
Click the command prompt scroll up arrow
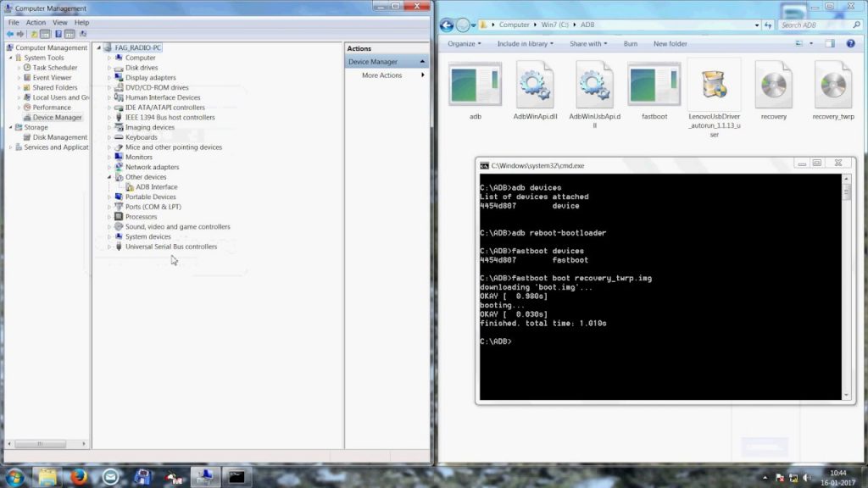(x=846, y=179)
